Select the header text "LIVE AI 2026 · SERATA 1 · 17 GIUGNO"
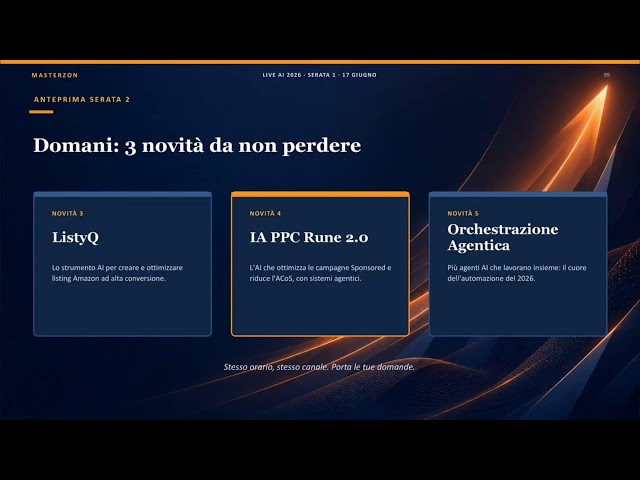 320,75
